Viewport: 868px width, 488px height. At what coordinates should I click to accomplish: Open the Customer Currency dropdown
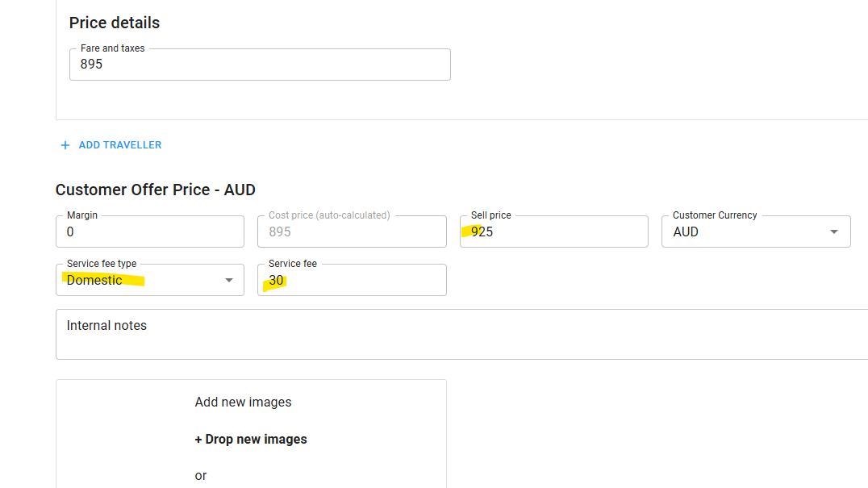click(x=755, y=232)
